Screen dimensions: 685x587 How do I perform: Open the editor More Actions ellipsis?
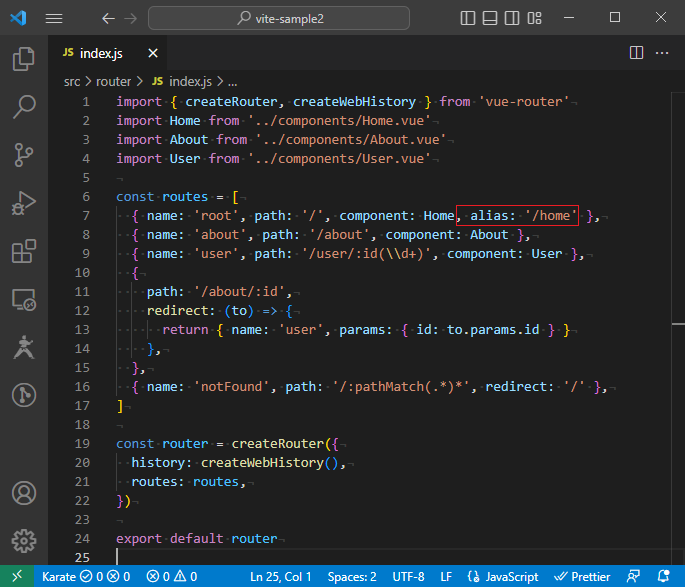coord(662,53)
